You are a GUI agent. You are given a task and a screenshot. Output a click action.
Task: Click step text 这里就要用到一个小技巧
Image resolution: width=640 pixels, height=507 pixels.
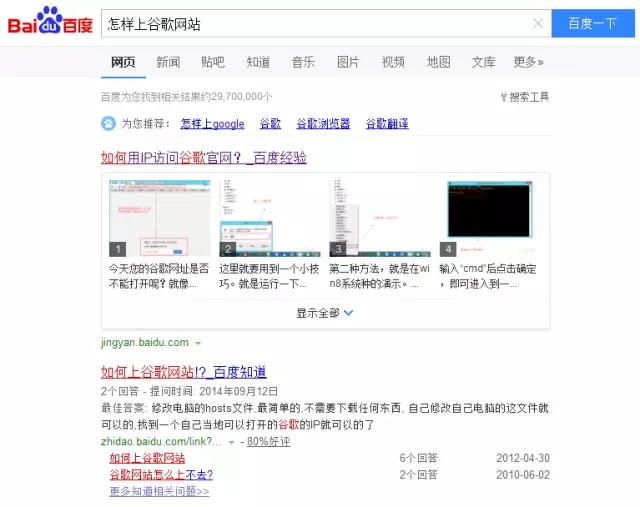(x=269, y=276)
